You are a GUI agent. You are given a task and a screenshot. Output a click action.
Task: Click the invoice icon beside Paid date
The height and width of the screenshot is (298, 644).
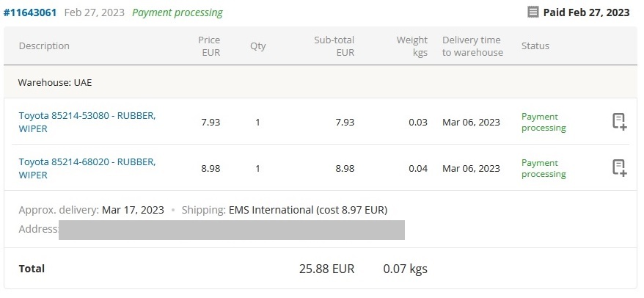pyautogui.click(x=533, y=12)
